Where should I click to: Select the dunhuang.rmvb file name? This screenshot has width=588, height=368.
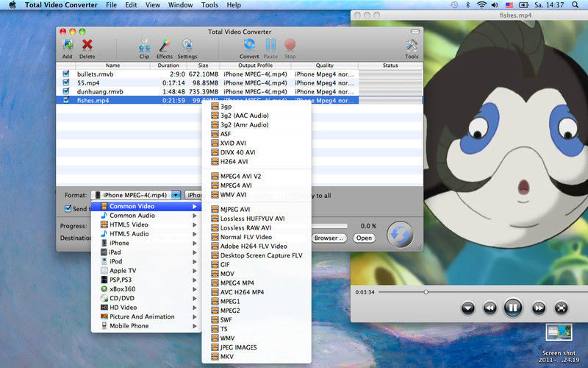(100, 91)
